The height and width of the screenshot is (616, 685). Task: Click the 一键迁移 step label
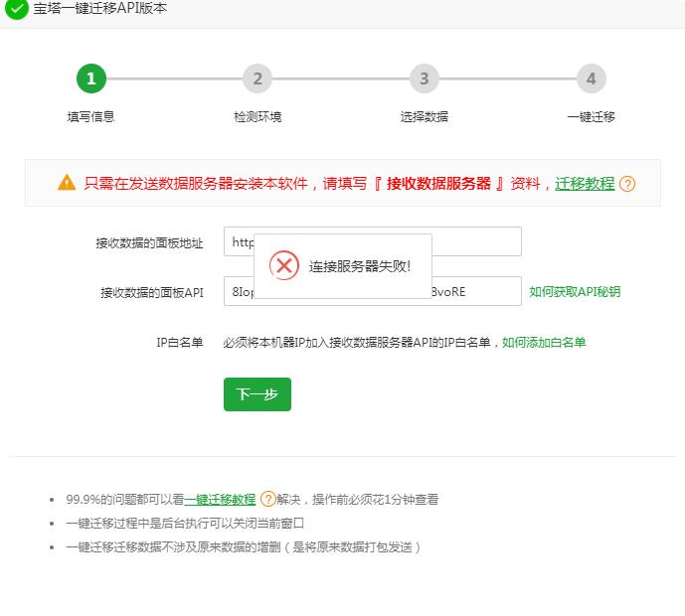tap(592, 116)
